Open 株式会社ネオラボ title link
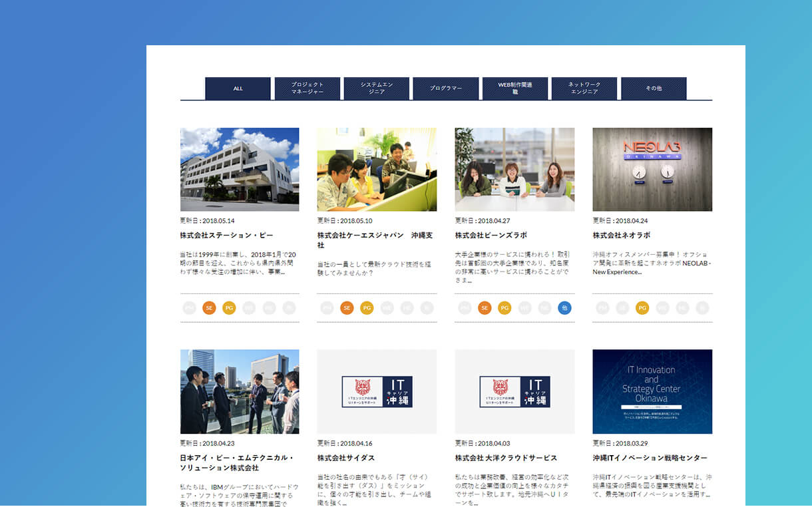 (x=622, y=236)
